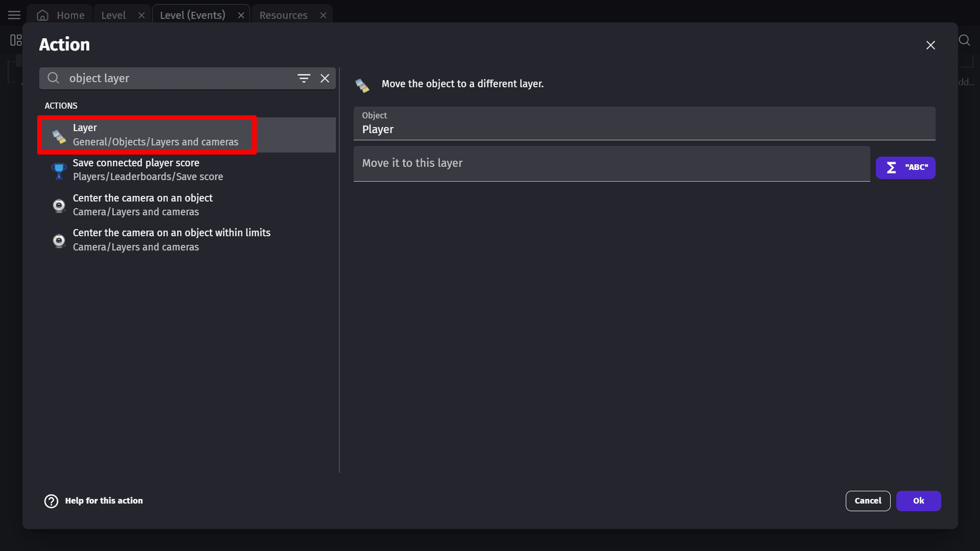Switch to the Level tab
Viewport: 980px width, 551px height.
tap(113, 15)
